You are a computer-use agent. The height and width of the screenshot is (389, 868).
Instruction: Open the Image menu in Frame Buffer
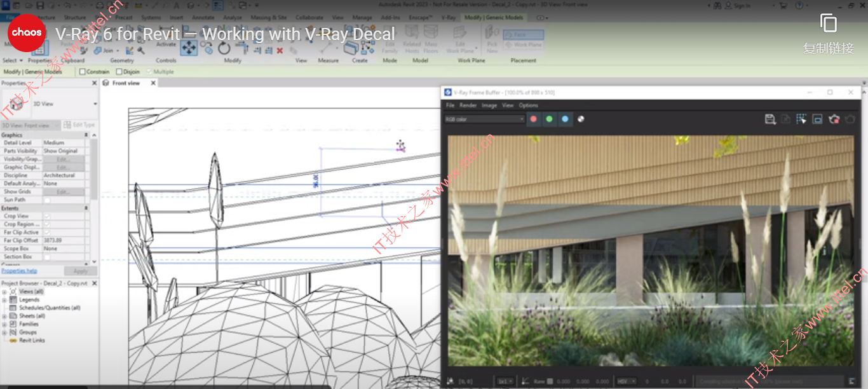[489, 106]
